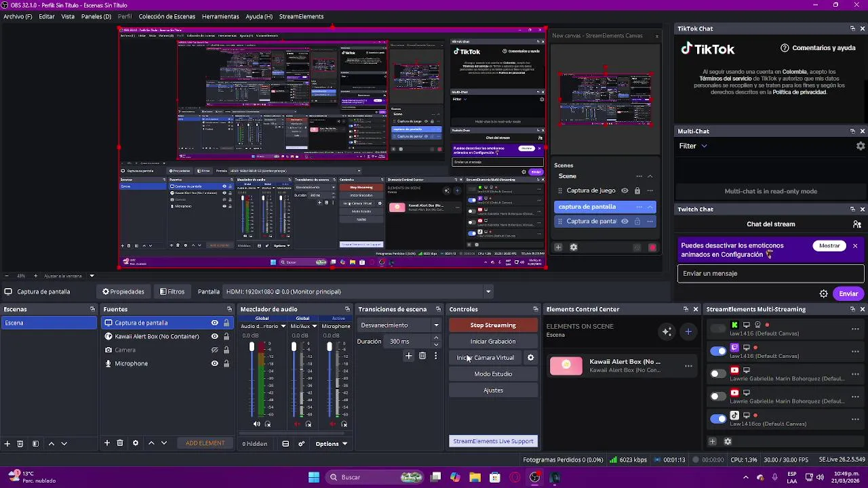Hide the Kawaii Alert Box source
This screenshot has width=868, height=488.
coord(214,336)
